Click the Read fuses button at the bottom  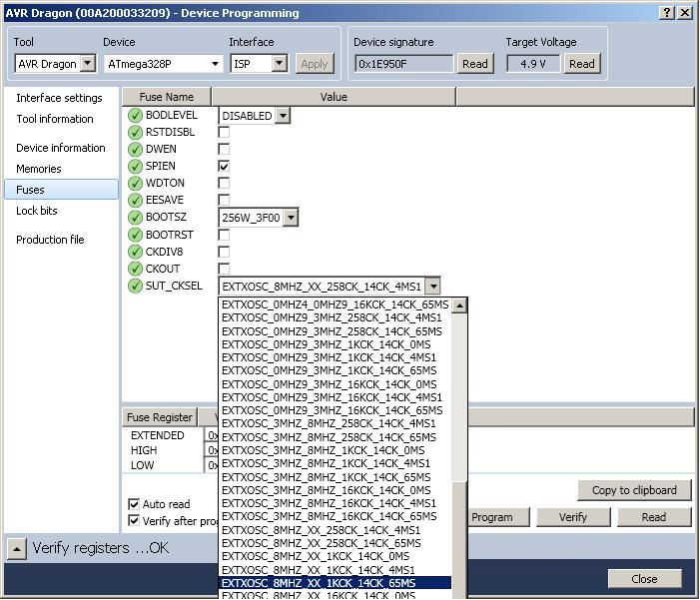654,517
